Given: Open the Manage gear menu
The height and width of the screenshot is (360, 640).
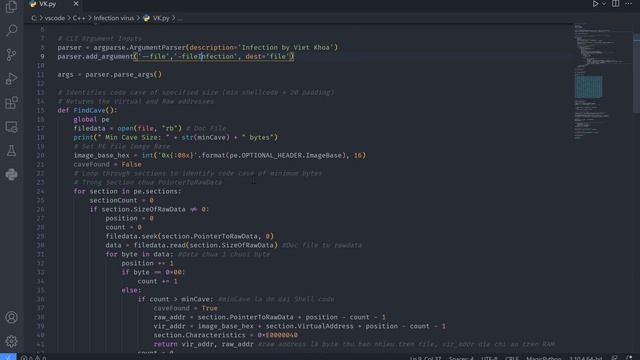Looking at the screenshot, I should (11, 341).
